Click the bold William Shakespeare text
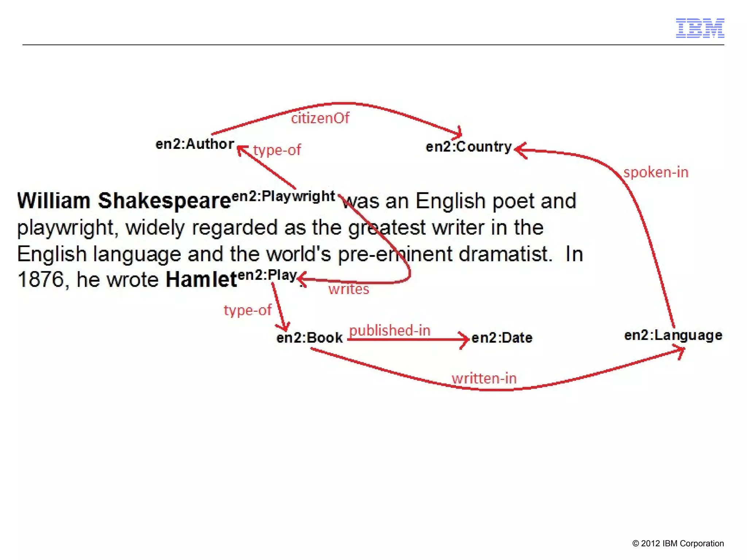The width and height of the screenshot is (747, 560). pos(124,201)
